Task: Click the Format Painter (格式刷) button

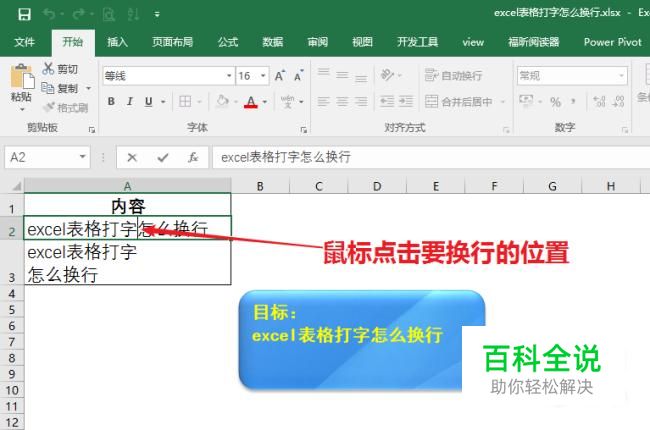Action: (65, 108)
